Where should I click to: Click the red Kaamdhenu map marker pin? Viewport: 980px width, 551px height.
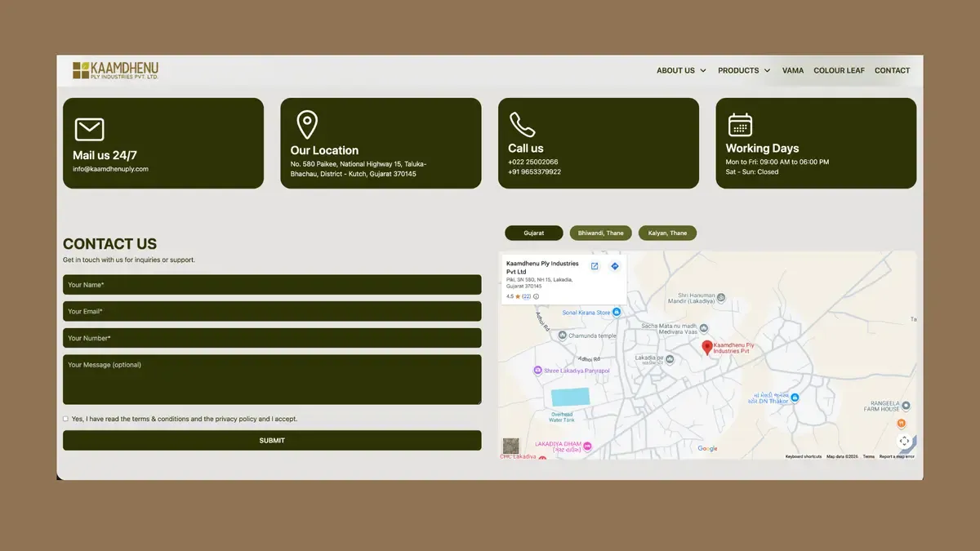[707, 347]
